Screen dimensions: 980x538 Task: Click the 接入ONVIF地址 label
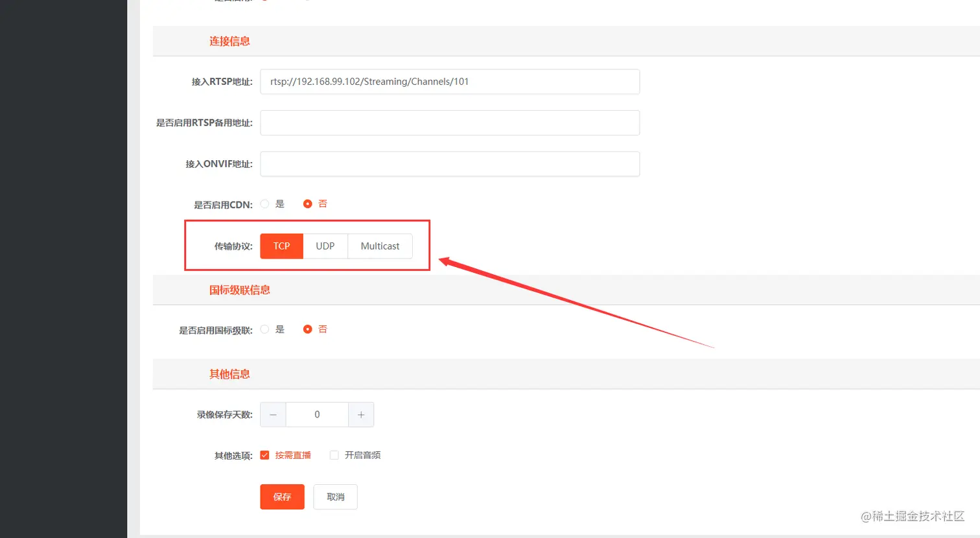pos(219,164)
